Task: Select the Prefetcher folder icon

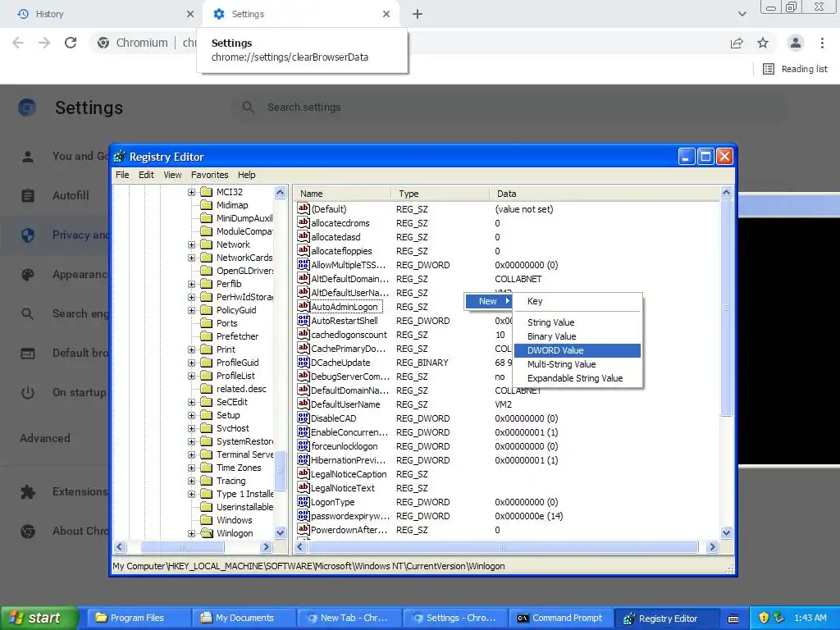Action: click(206, 336)
